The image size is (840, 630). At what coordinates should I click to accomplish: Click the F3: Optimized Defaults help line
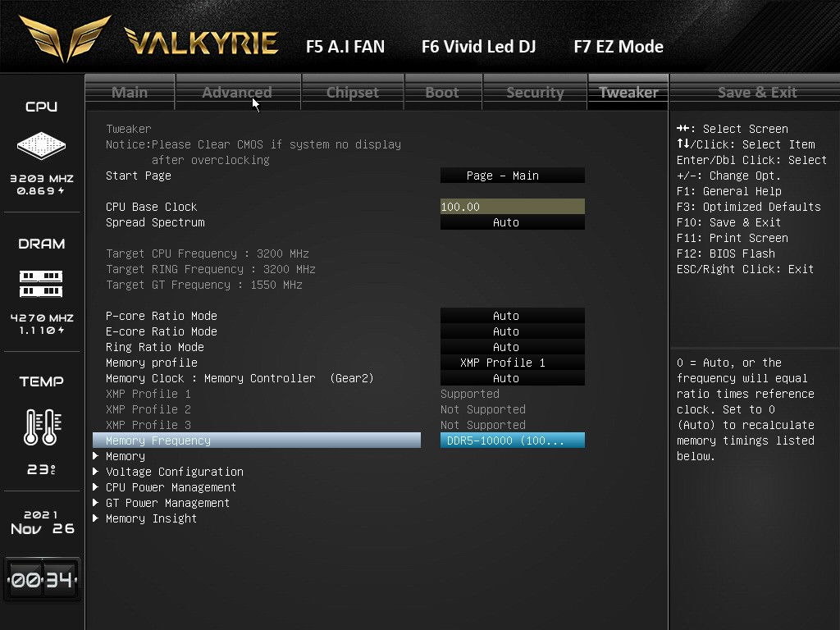(x=748, y=207)
